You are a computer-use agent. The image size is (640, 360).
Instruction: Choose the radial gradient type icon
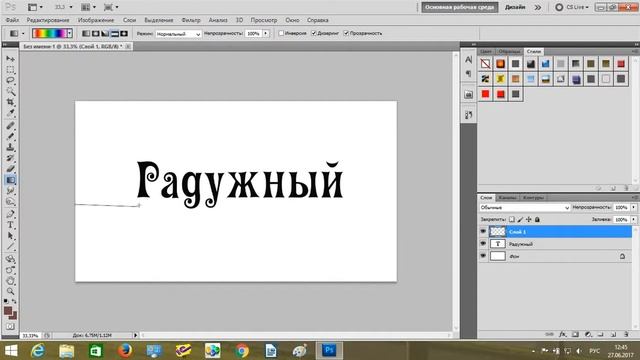tap(96, 33)
